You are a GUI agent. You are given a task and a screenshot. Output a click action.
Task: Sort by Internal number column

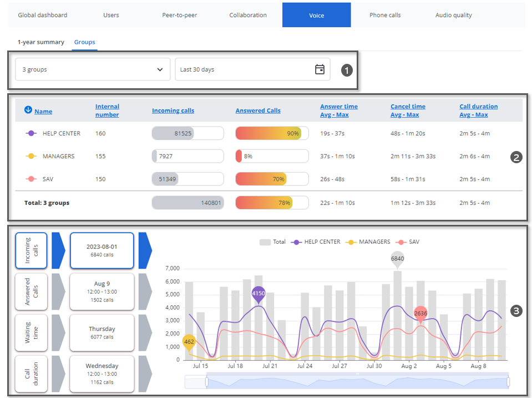107,110
